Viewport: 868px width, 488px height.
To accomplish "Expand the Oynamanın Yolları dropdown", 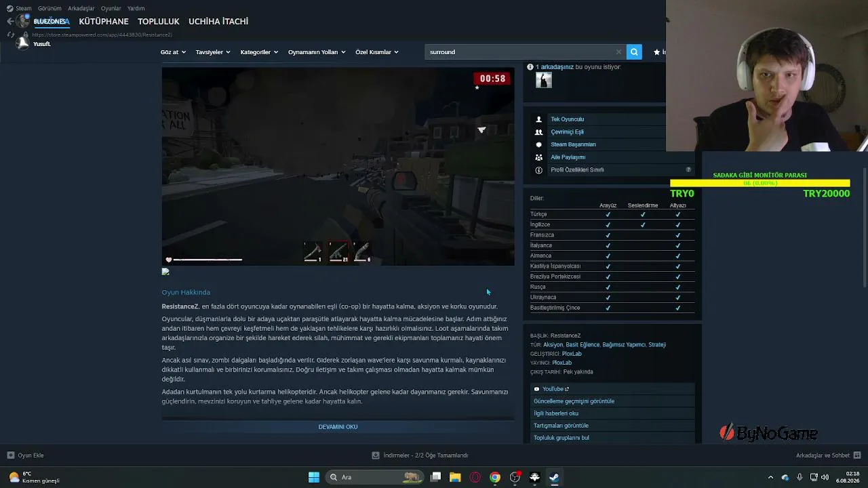I will coord(316,52).
